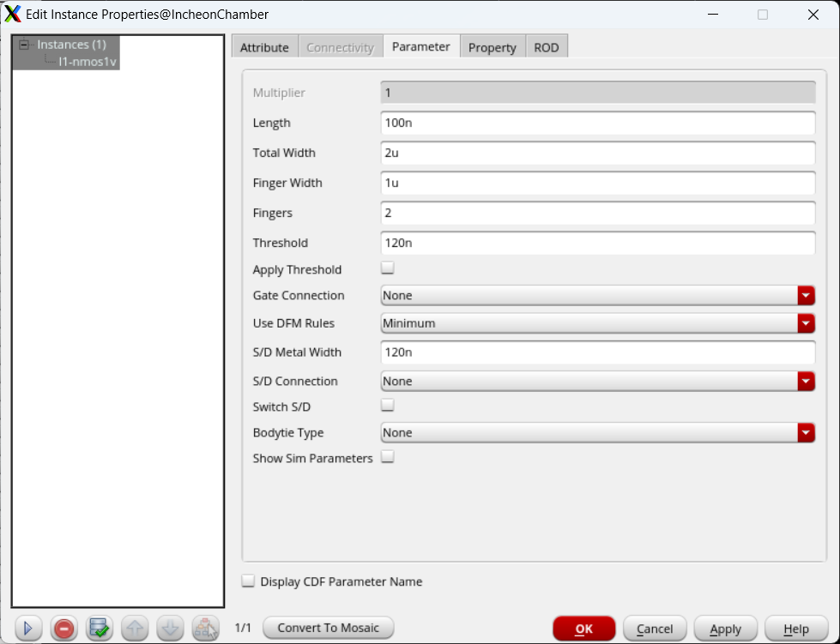The width and height of the screenshot is (840, 644).
Task: Close the Edit Instance Properties window
Action: [x=813, y=15]
